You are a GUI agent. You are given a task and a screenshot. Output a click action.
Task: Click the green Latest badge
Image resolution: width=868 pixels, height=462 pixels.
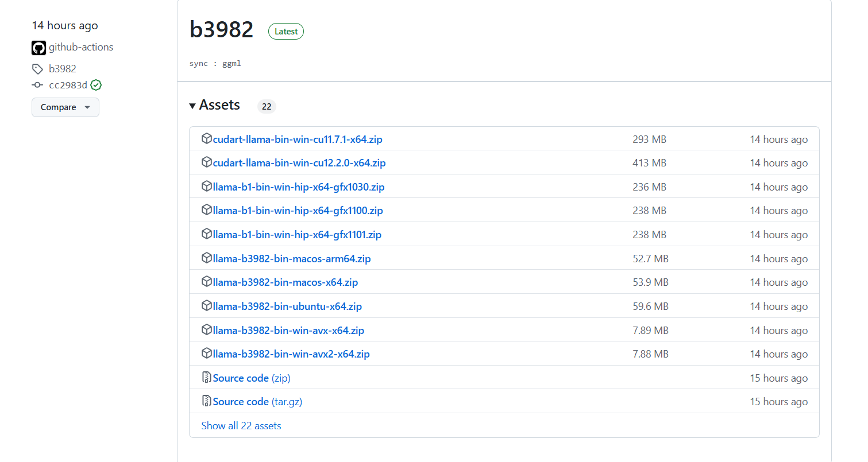click(x=286, y=32)
